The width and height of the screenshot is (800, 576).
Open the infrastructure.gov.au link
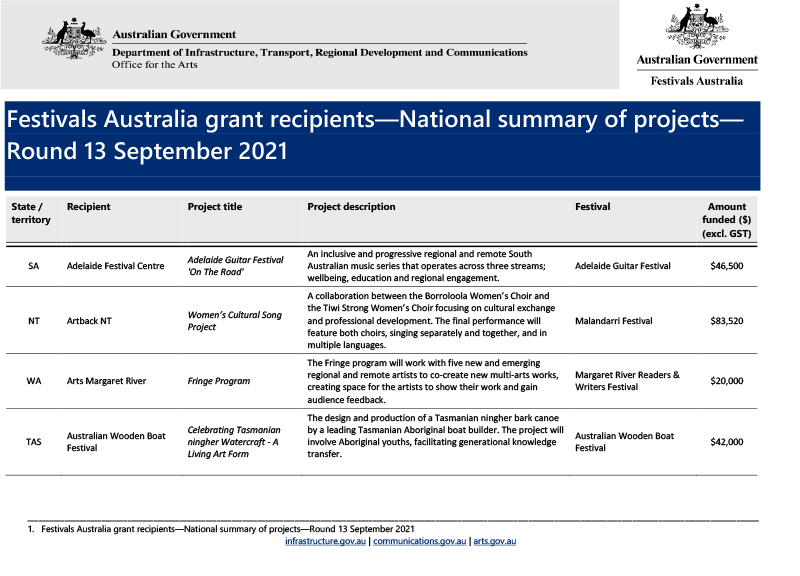[324, 541]
